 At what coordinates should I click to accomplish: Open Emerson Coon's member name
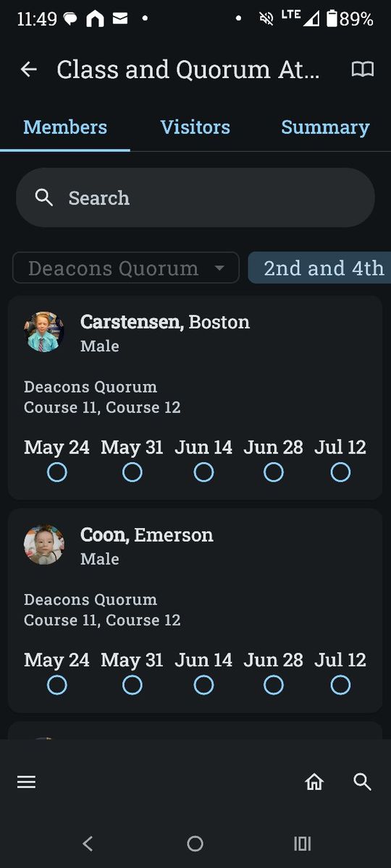(x=147, y=535)
